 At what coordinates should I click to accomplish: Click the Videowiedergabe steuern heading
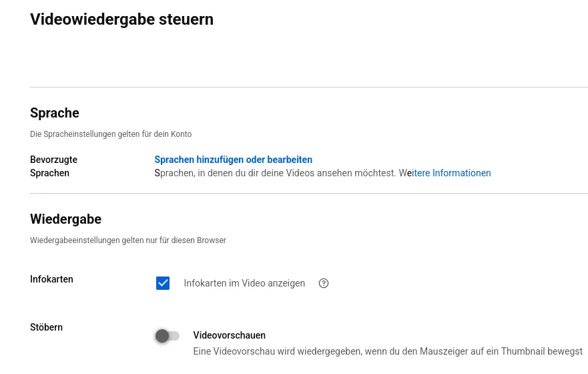click(122, 19)
